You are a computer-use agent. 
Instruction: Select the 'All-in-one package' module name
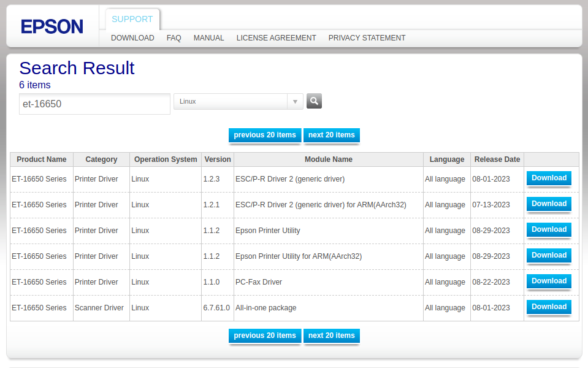[x=265, y=308]
